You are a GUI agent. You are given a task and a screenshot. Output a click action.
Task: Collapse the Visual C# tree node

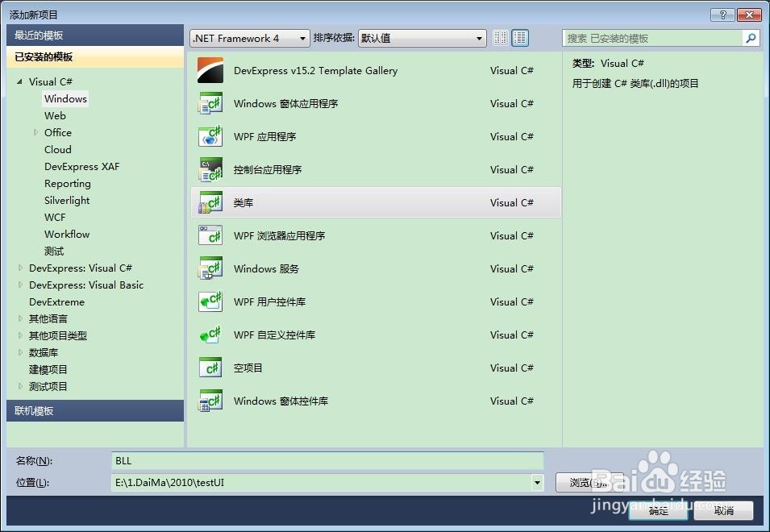click(x=19, y=81)
